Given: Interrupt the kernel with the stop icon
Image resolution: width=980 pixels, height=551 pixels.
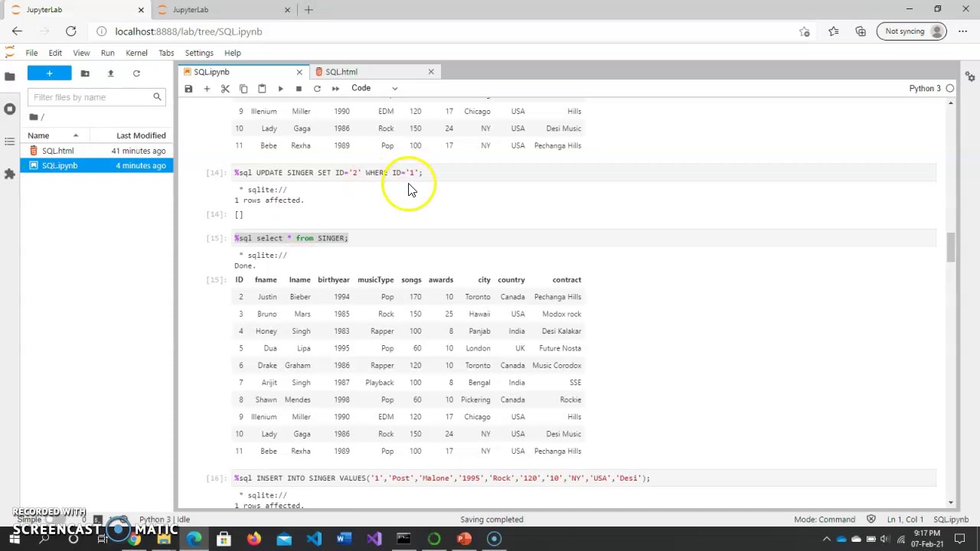Looking at the screenshot, I should point(299,89).
